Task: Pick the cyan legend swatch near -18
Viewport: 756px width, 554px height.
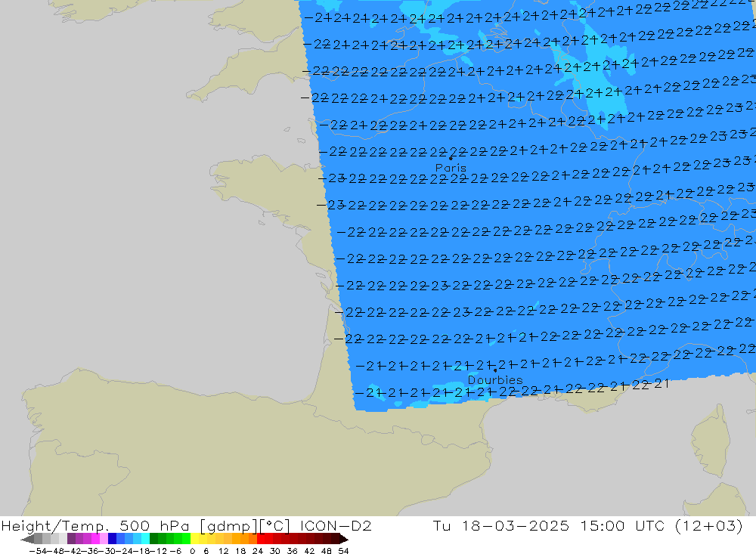Action: point(145,539)
